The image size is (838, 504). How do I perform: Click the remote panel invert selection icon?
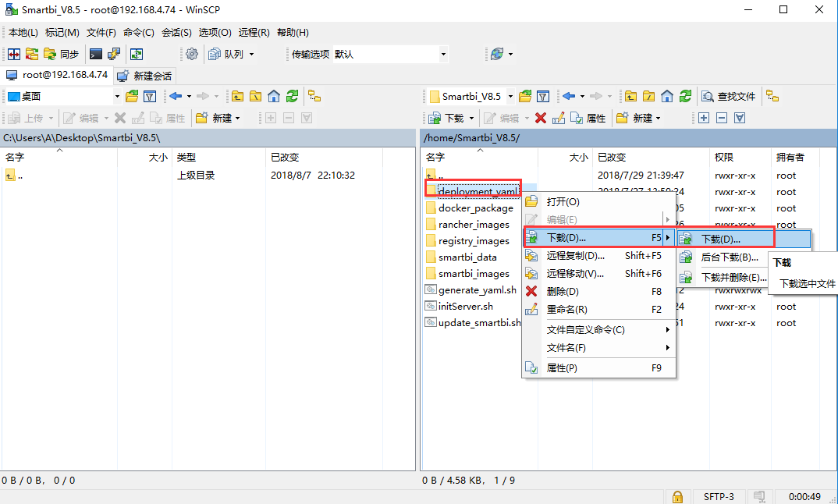pos(740,118)
